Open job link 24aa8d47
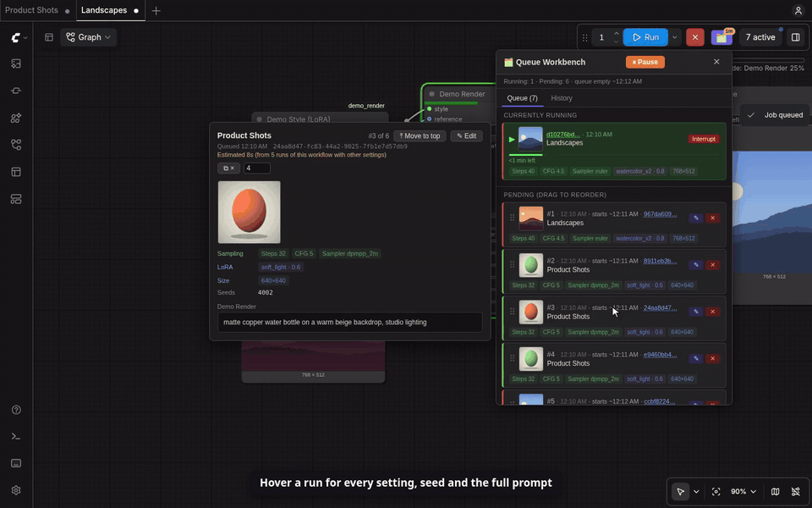Viewport: 812px width, 508px height. coord(660,308)
